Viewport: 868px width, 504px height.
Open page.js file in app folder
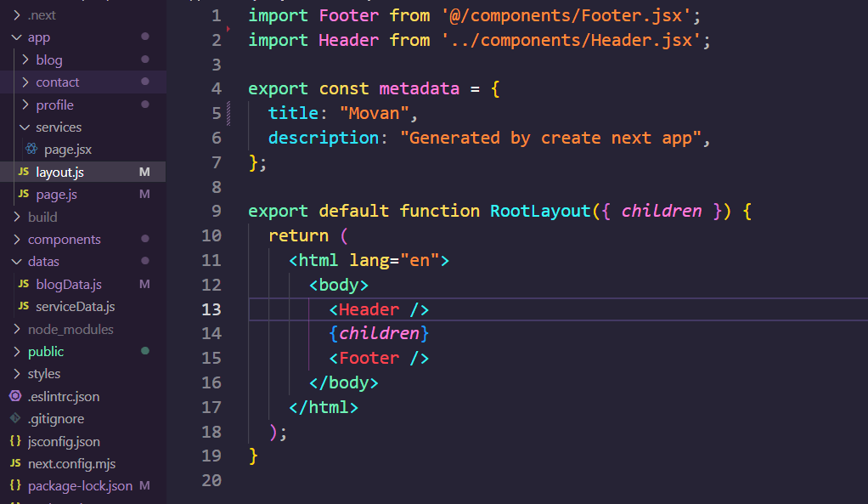(x=56, y=195)
